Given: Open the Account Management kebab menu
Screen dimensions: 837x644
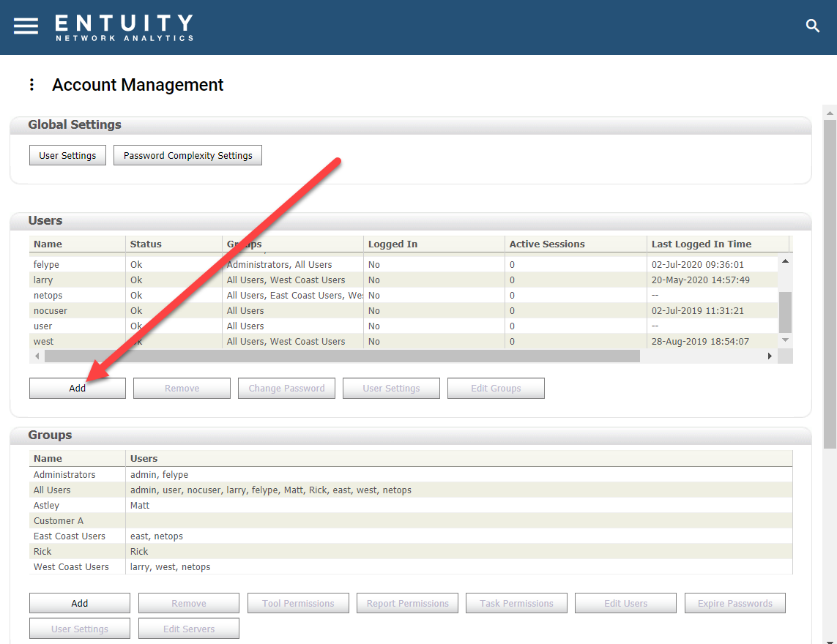Looking at the screenshot, I should tap(32, 84).
